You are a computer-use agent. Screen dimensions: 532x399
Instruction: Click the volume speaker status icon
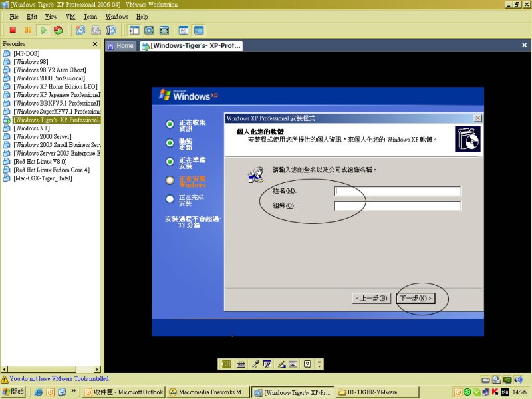coord(518,380)
